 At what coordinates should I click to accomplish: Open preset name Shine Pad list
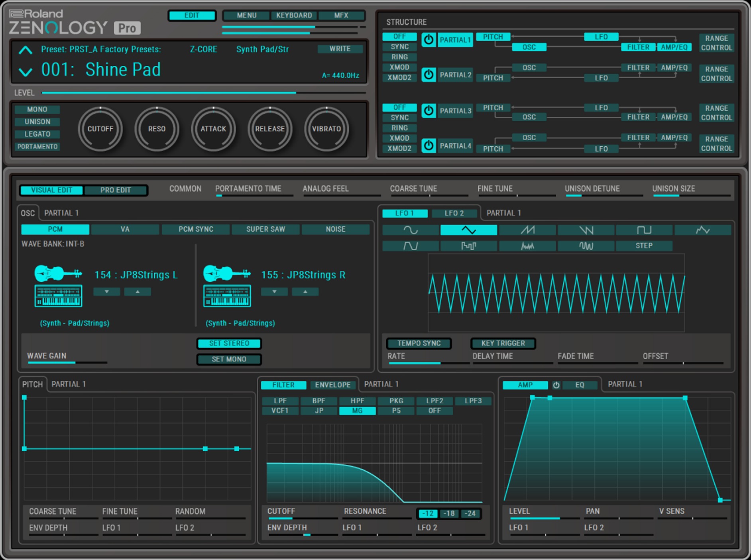(123, 70)
